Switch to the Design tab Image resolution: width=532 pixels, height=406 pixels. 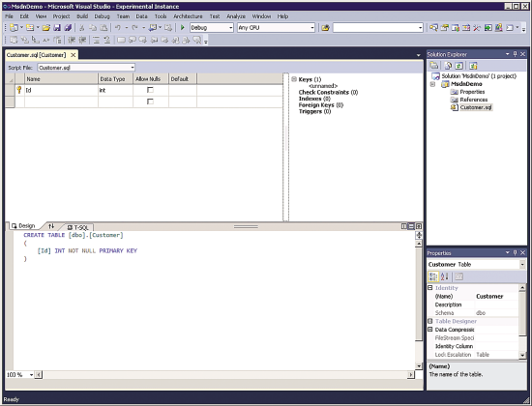pos(23,226)
